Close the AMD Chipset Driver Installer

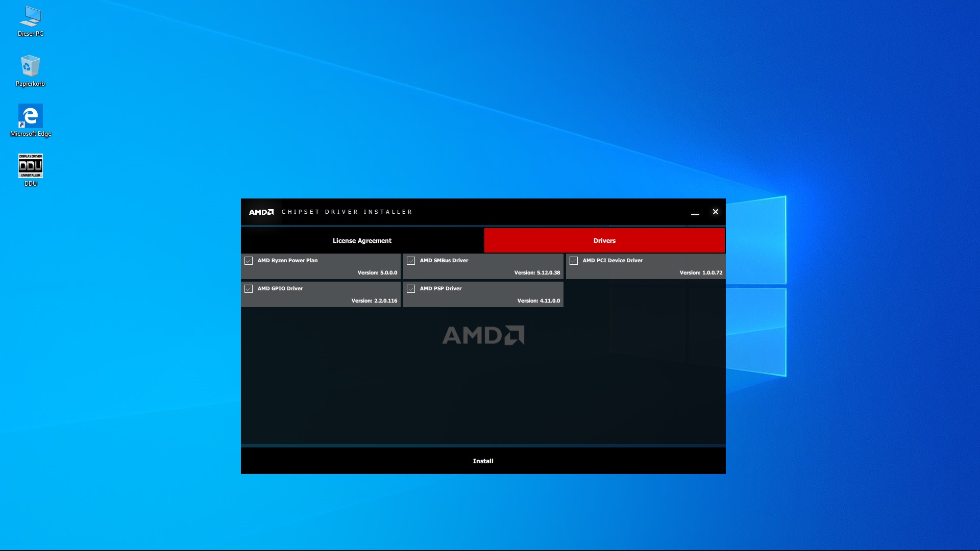[715, 212]
